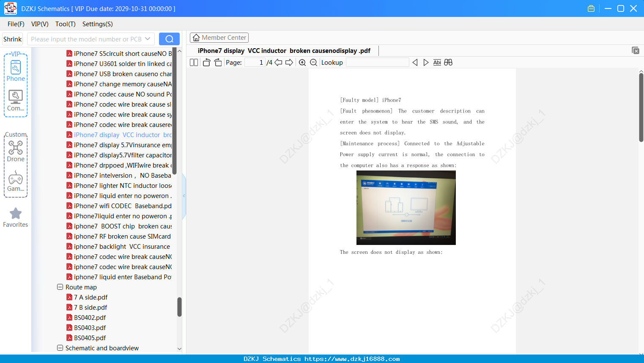Go to the next page arrow
644x363 pixels.
289,63
